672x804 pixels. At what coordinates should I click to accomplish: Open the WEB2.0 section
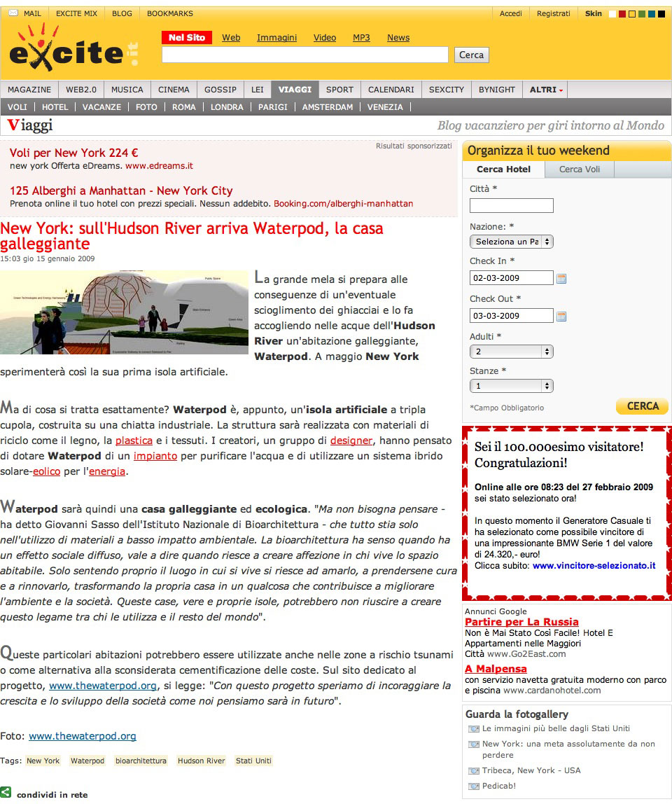tap(81, 90)
